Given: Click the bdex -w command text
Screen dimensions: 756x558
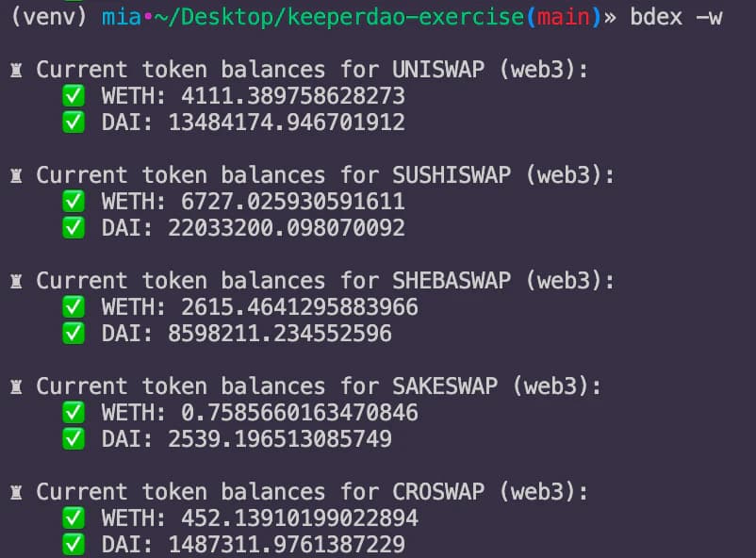Looking at the screenshot, I should click(x=676, y=17).
